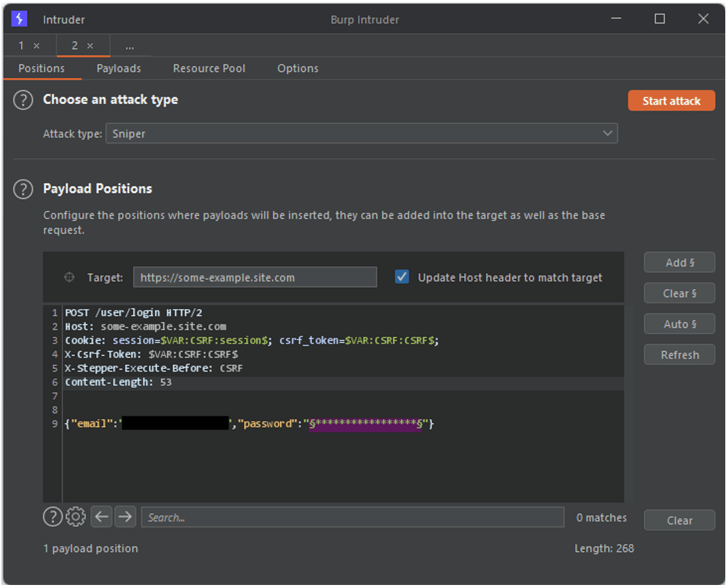The image size is (728, 587).
Task: Click the target crosshair icon
Action: [x=69, y=277]
